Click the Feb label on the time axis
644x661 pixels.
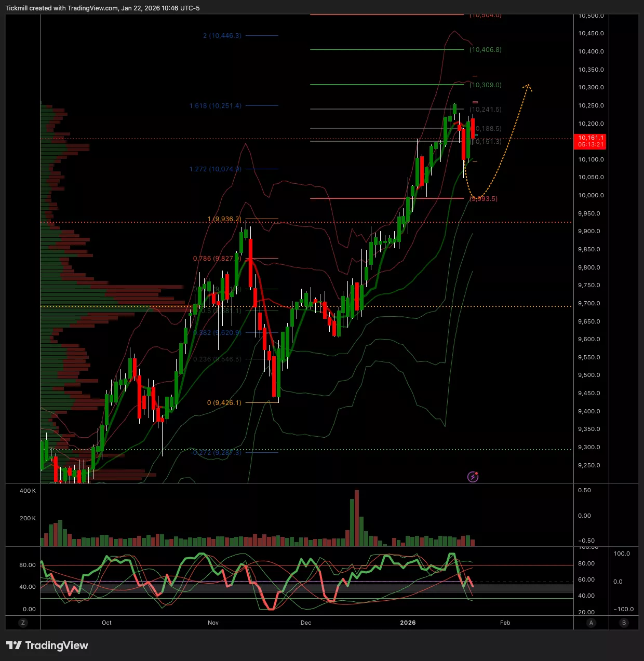[505, 623]
